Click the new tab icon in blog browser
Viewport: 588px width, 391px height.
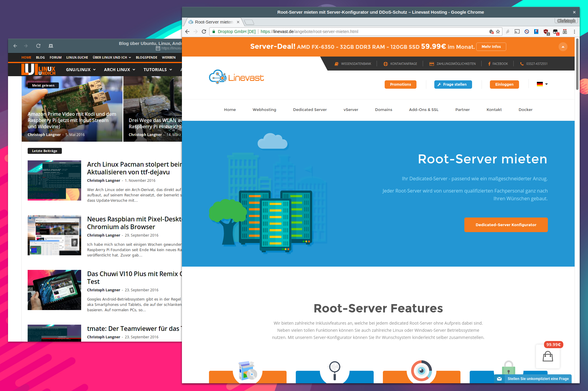[x=51, y=46]
